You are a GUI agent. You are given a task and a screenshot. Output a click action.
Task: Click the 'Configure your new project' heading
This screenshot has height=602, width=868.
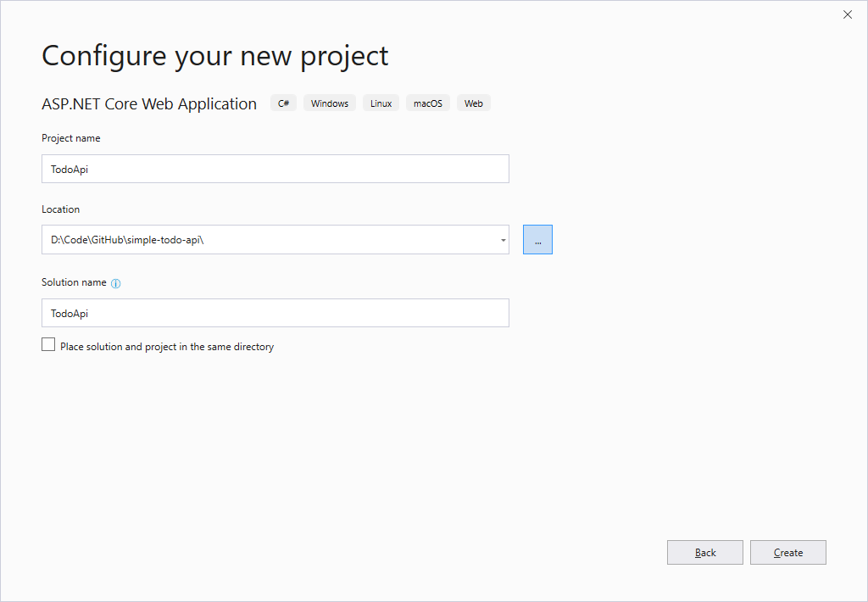tap(215, 56)
